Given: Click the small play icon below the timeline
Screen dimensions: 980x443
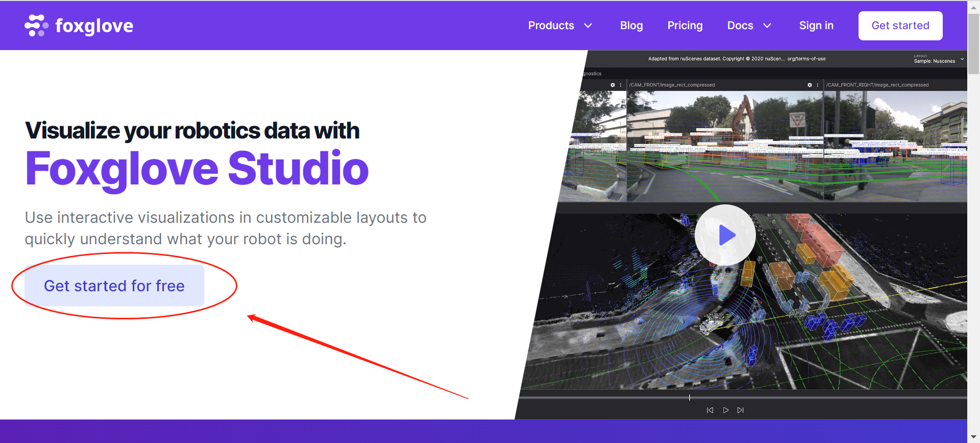Looking at the screenshot, I should pyautogui.click(x=725, y=410).
